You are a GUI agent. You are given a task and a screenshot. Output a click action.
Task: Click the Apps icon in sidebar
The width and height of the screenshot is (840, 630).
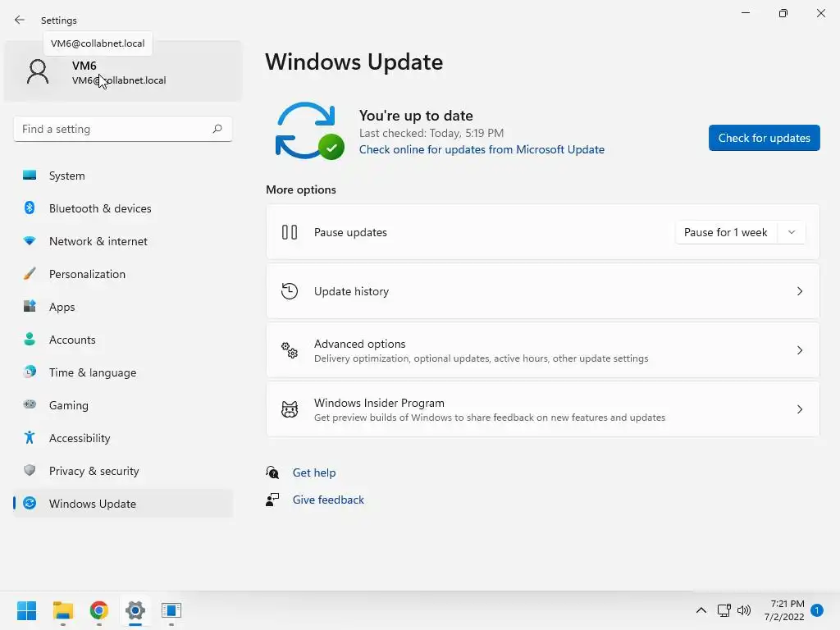tap(30, 307)
